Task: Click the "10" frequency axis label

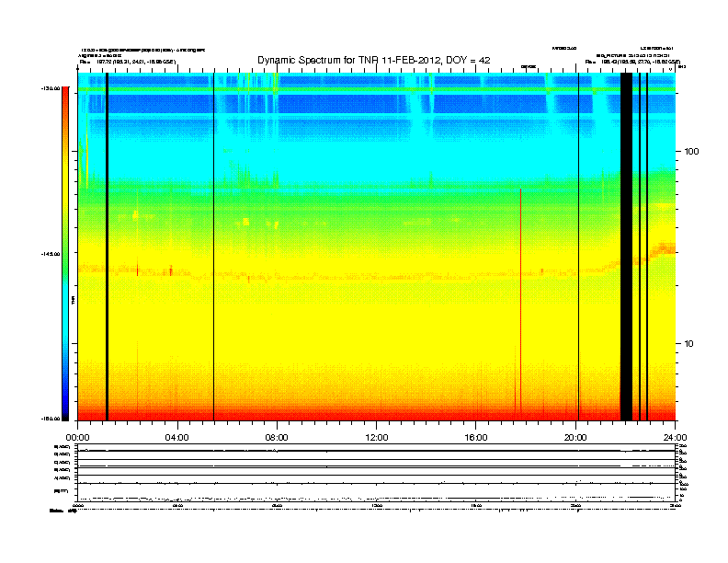Action: (689, 344)
